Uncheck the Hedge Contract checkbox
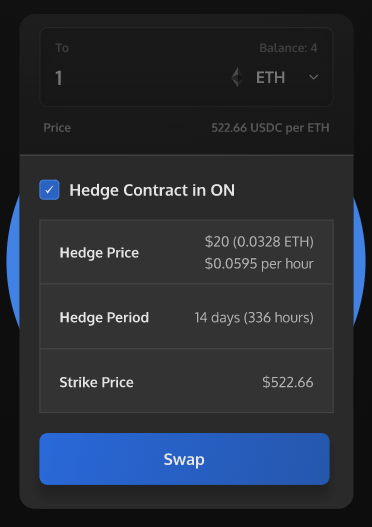 pyautogui.click(x=49, y=190)
